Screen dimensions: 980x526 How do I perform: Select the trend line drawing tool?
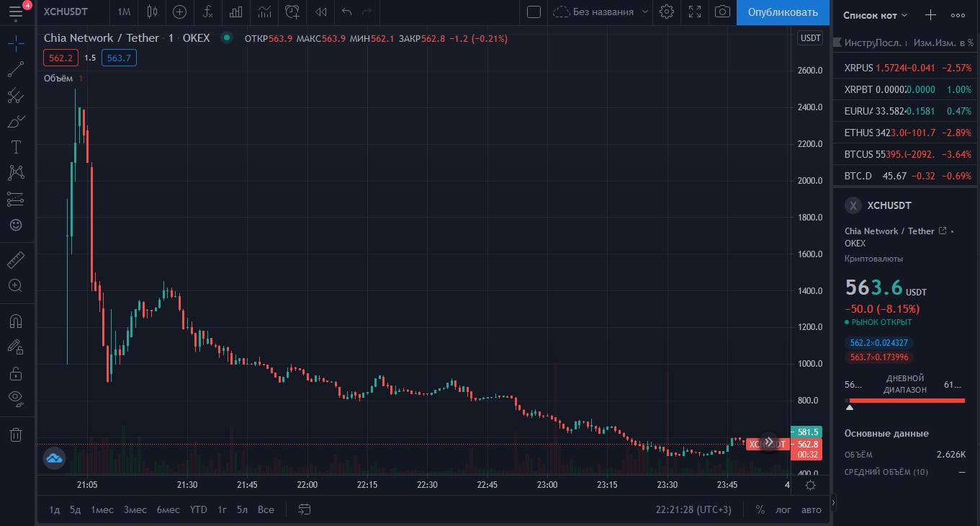[16, 70]
